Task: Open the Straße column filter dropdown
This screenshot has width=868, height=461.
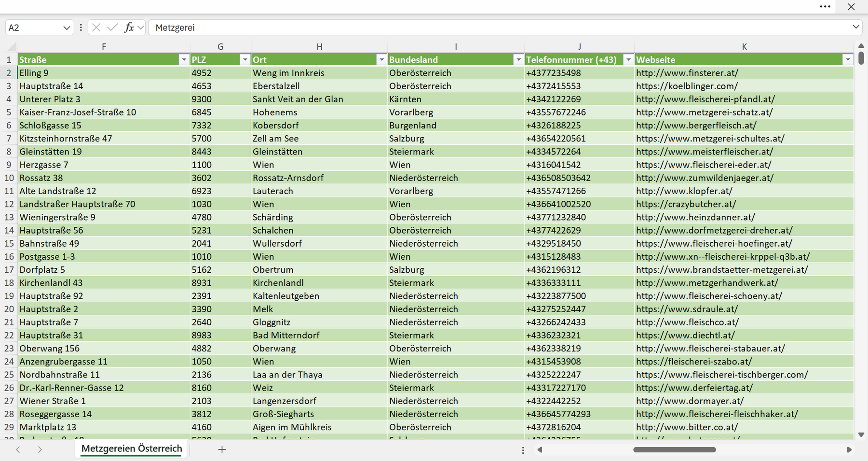Action: tap(184, 59)
